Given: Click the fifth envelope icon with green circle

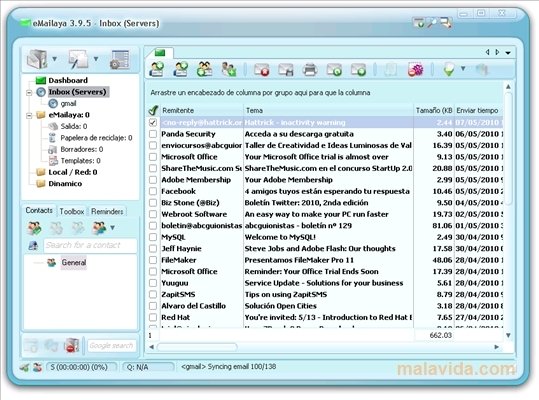Looking at the screenshot, I should 358,70.
